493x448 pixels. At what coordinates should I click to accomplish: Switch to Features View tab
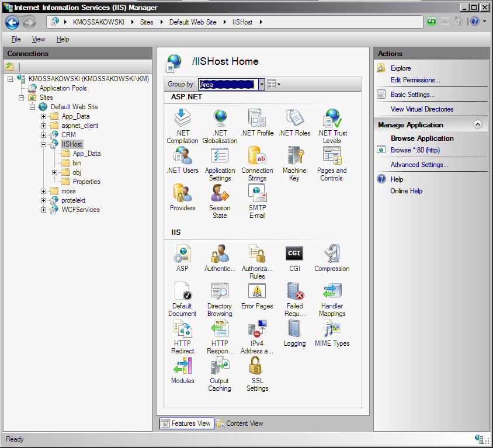point(187,423)
